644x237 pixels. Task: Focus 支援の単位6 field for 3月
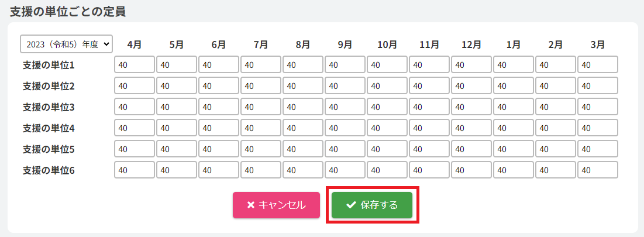coord(597,170)
